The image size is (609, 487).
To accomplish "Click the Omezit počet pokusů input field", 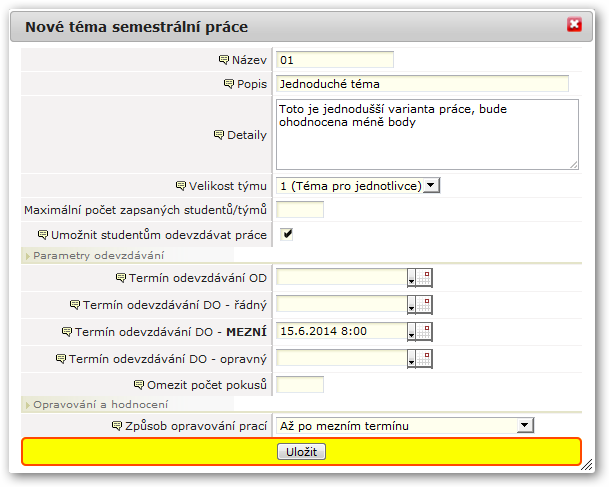I will (x=300, y=385).
